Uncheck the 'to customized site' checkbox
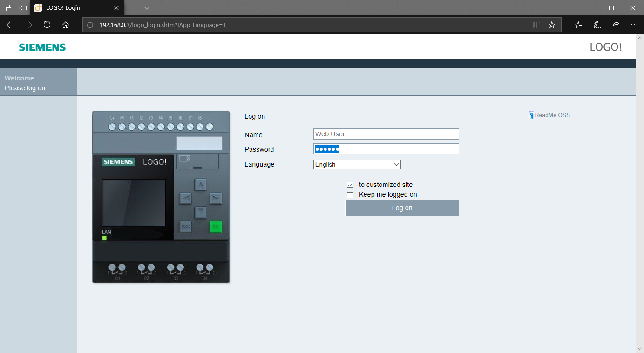644x353 pixels. [x=350, y=185]
